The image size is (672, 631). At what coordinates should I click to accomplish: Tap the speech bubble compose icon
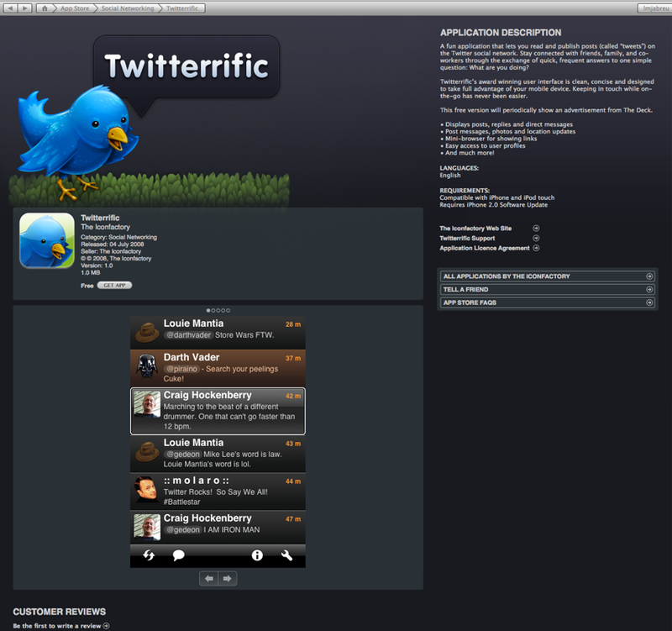(178, 555)
